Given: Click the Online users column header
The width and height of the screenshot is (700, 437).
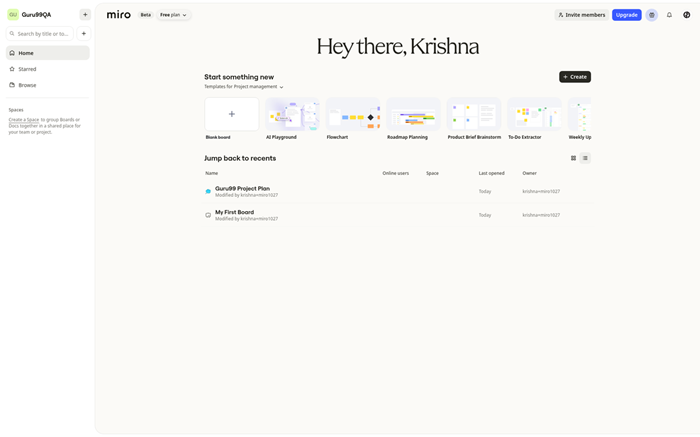Looking at the screenshot, I should 396,173.
